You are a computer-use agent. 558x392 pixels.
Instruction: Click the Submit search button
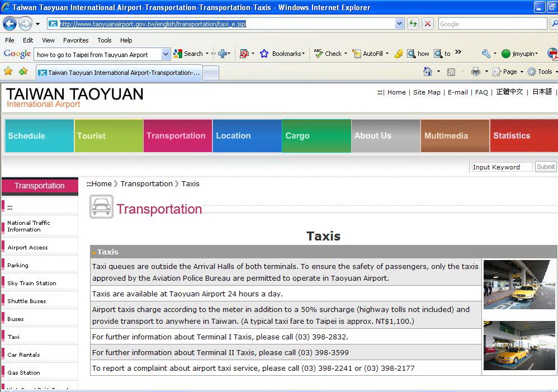546,167
